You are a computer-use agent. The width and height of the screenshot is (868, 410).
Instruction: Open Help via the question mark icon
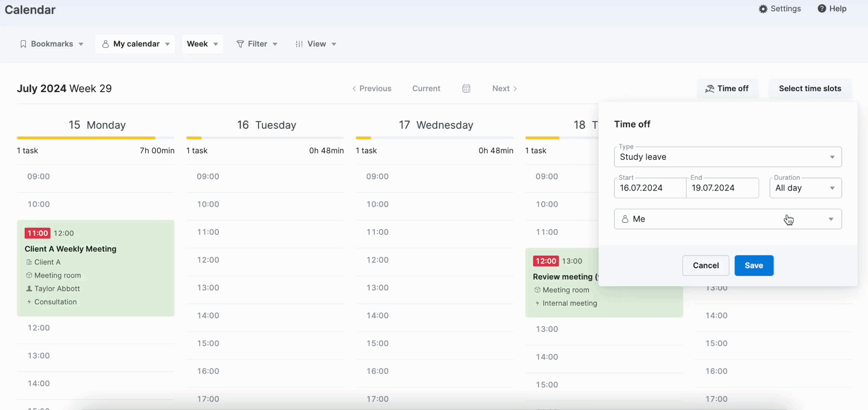(x=822, y=9)
